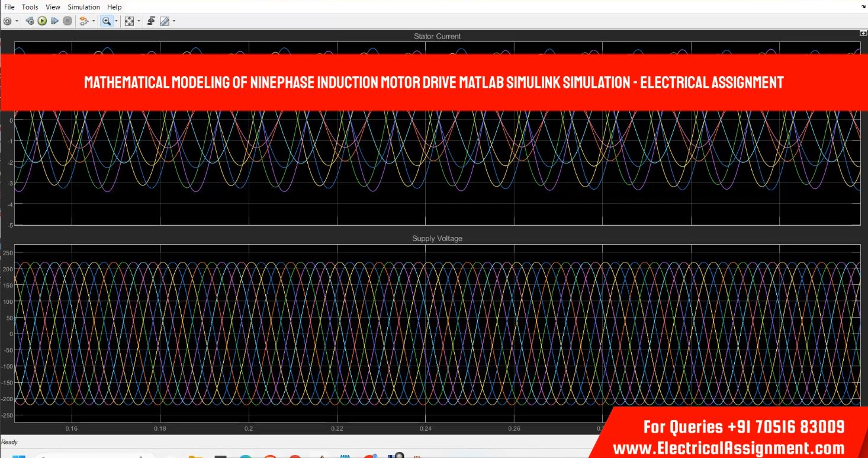868x458 pixels.
Task: Click the dock scope arrow at top right
Action: click(863, 7)
